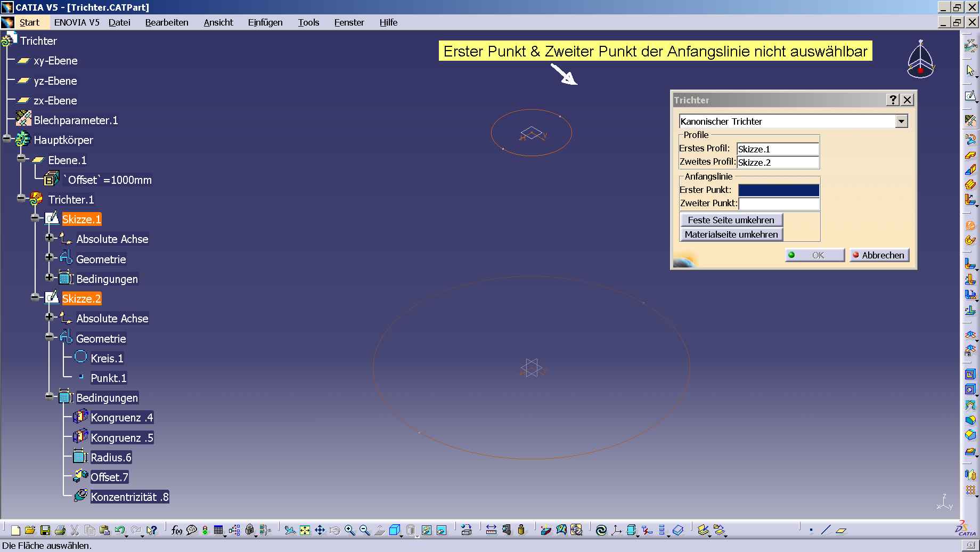Click the Print icon in bottom toolbar
Screen dimensions: 980x552
pyautogui.click(x=60, y=530)
